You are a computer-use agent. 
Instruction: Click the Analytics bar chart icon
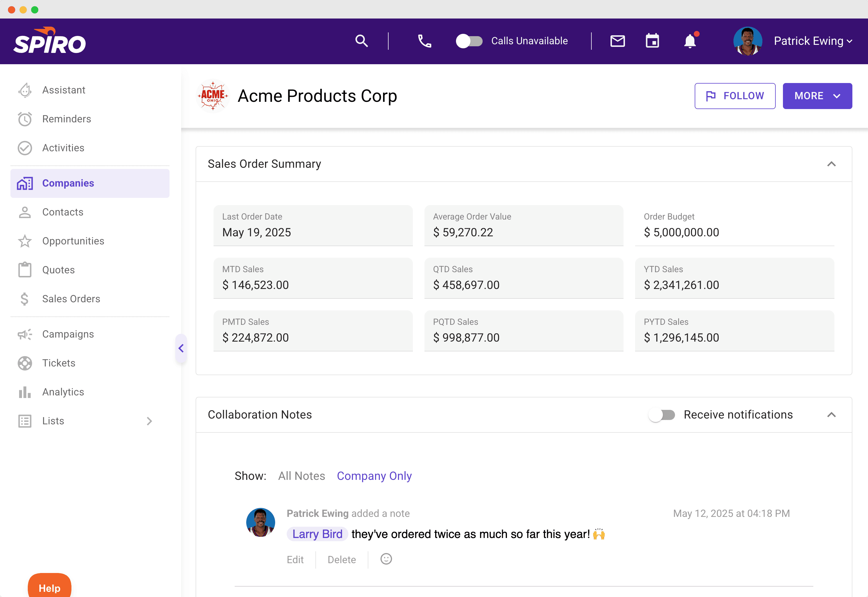coord(25,392)
